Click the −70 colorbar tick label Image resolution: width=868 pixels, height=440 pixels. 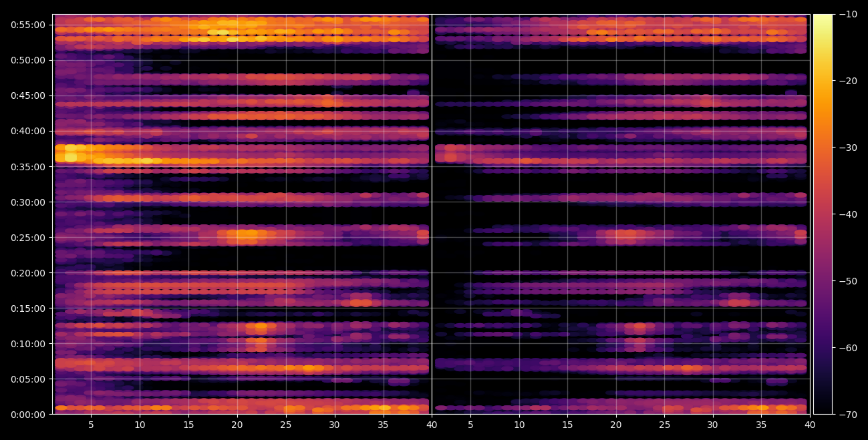[x=849, y=415]
